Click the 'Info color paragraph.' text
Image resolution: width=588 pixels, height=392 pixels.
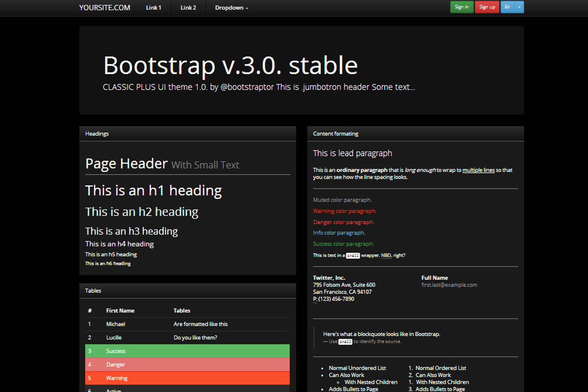pos(339,233)
